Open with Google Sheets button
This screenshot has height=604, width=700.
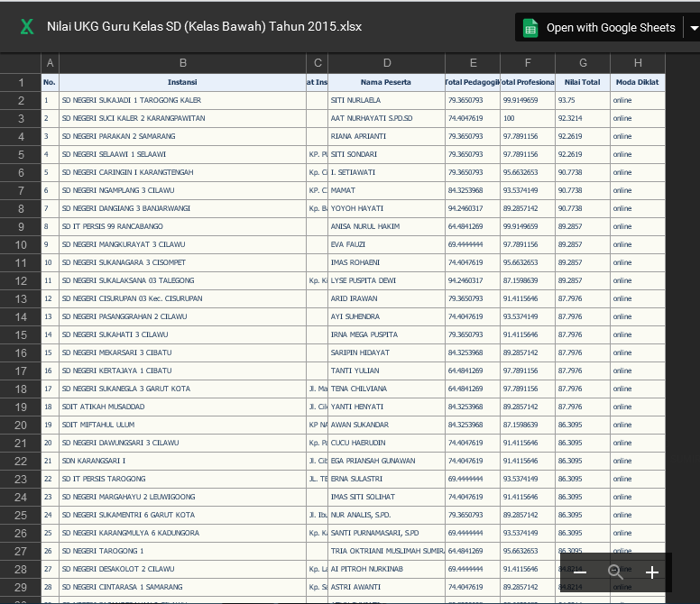coord(599,28)
